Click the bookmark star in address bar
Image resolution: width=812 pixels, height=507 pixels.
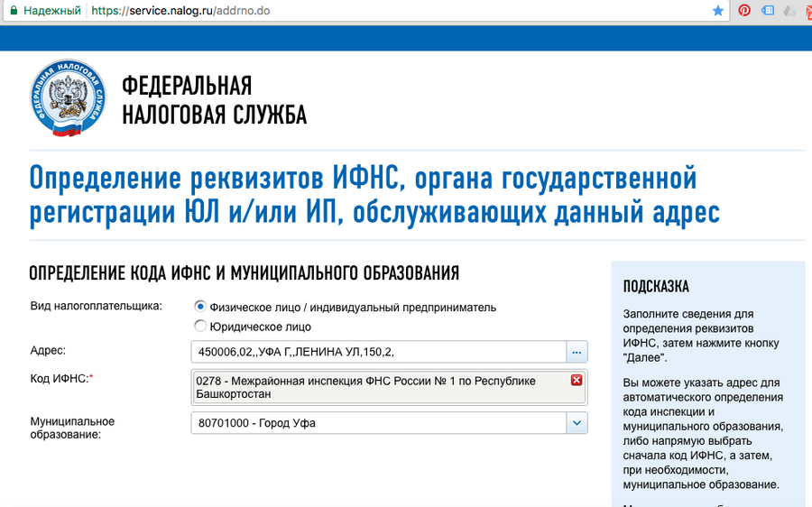pos(718,11)
